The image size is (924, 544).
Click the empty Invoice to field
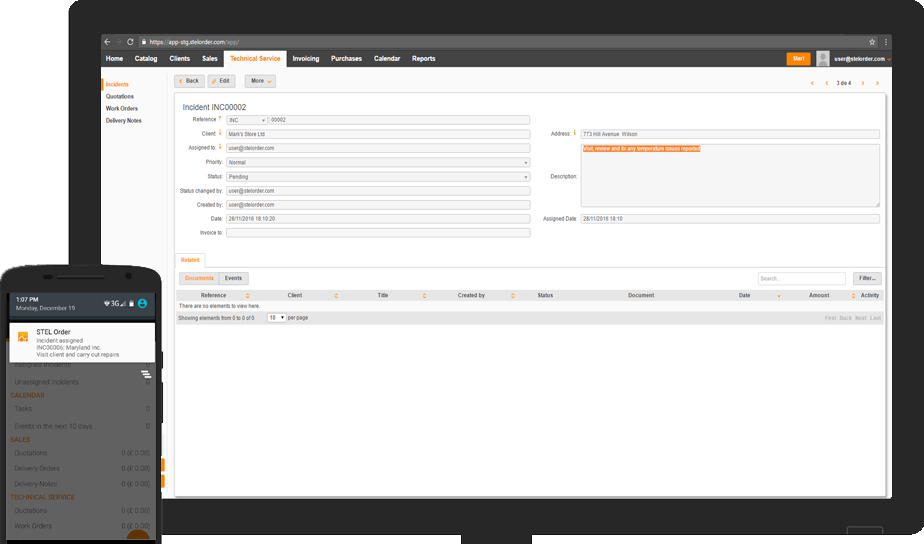378,233
